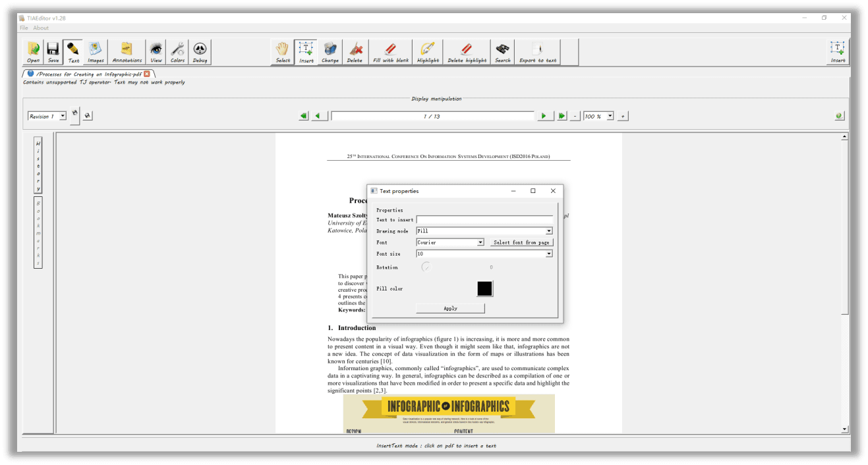This screenshot has width=868, height=465.
Task: Click the green help icon at right
Action: point(839,116)
